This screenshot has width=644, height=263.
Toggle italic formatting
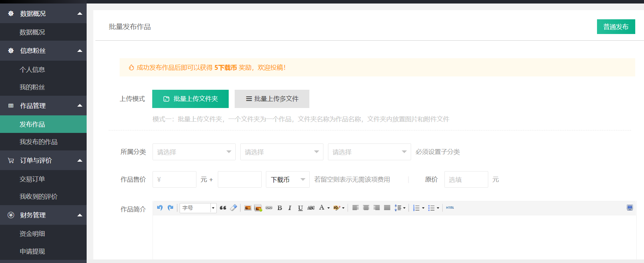290,208
